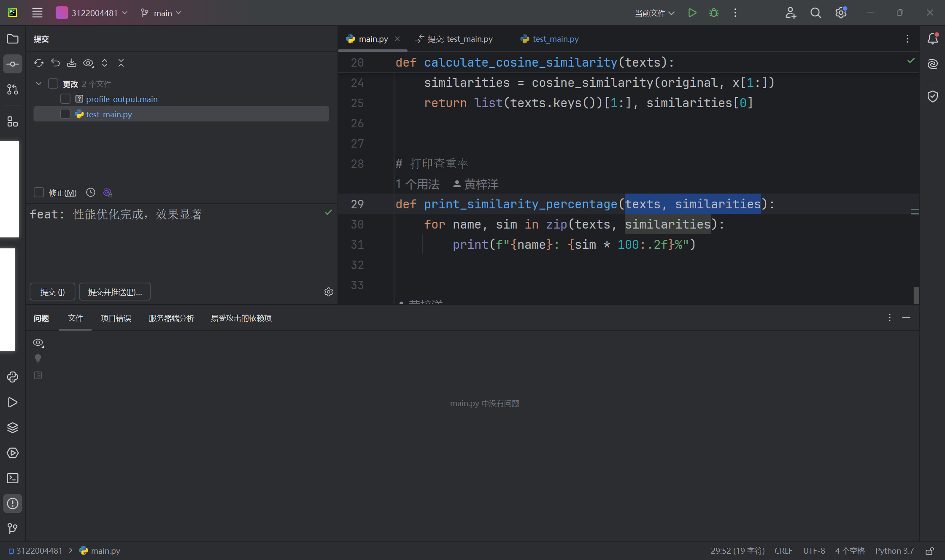Image resolution: width=945 pixels, height=560 pixels.
Task: Open commit options gear icon
Action: [x=329, y=292]
